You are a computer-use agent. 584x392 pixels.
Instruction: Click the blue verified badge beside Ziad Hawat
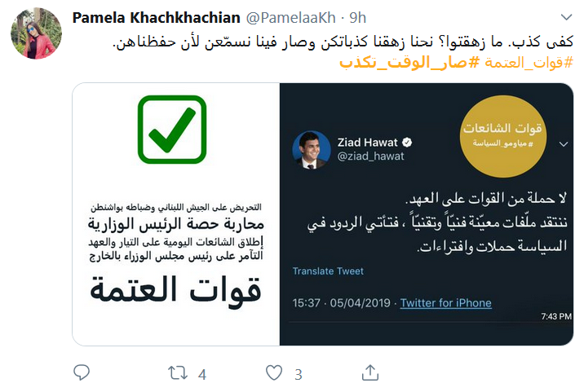[x=407, y=142]
